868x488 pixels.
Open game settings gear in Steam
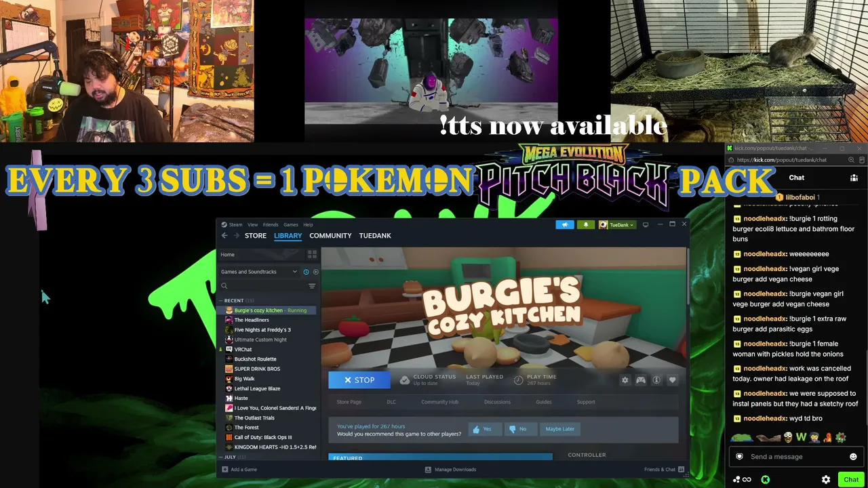pos(625,380)
